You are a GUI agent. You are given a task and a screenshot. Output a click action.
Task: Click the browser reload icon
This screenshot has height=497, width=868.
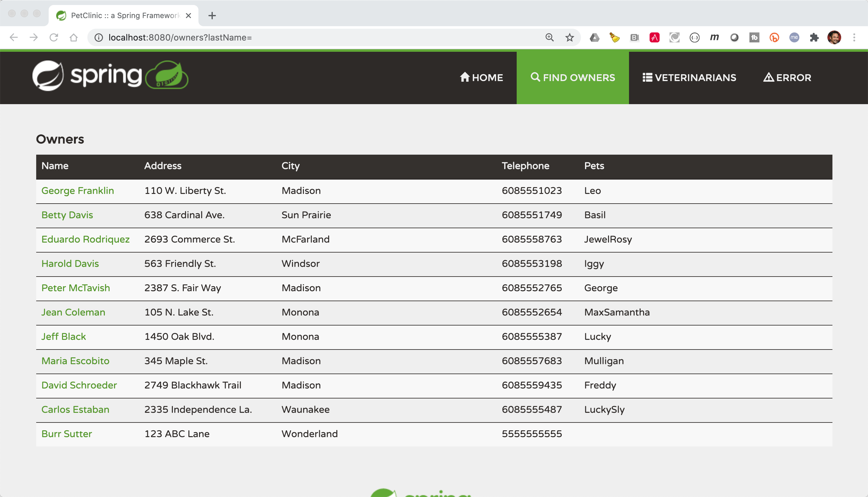[54, 37]
